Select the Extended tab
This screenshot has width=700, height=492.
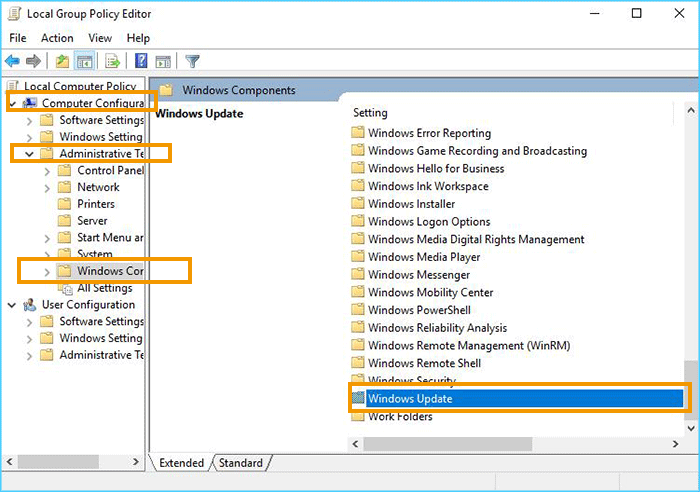(181, 463)
